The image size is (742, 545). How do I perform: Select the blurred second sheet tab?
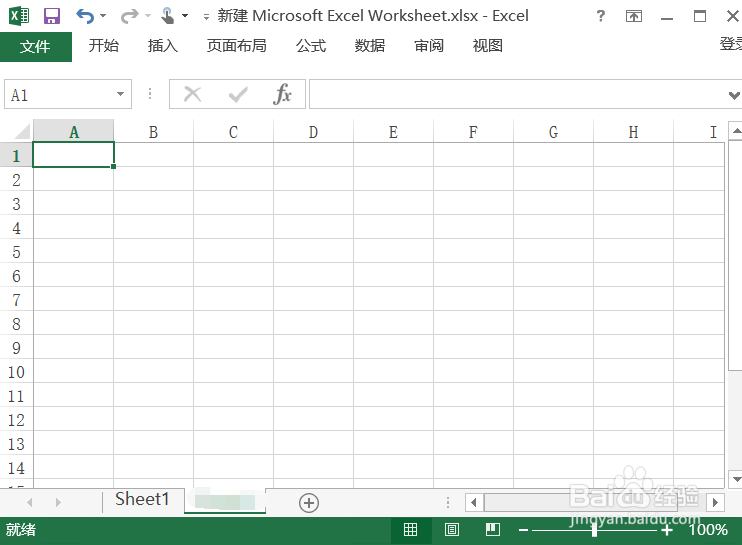225,500
